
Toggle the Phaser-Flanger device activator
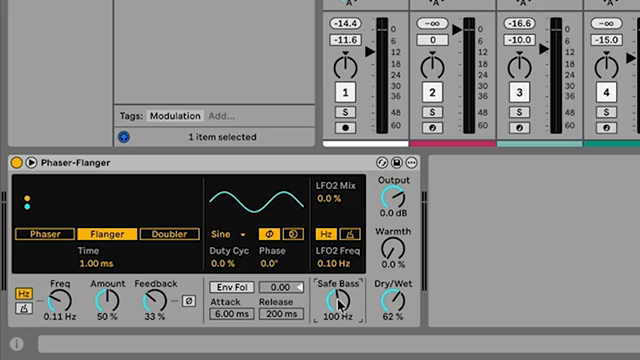tap(16, 162)
